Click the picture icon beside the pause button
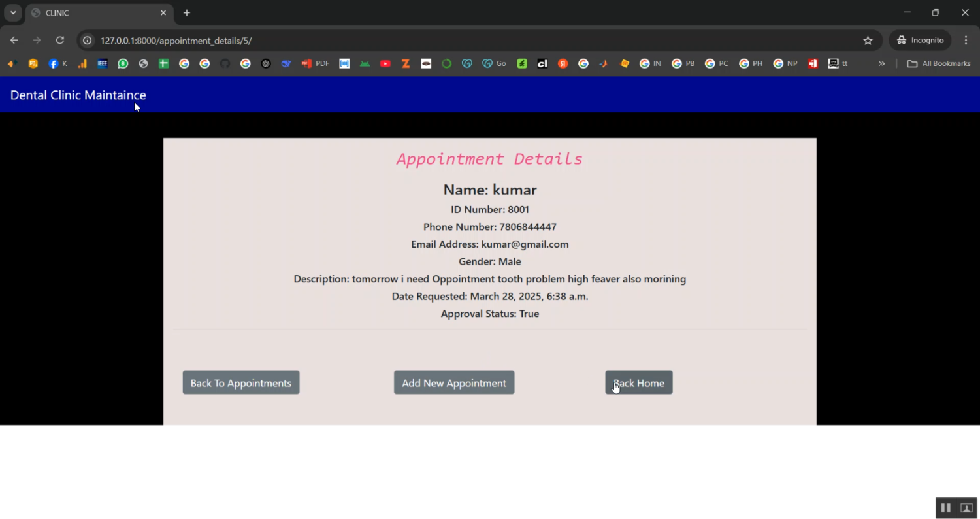Viewport: 980px width, 519px height. pyautogui.click(x=966, y=508)
